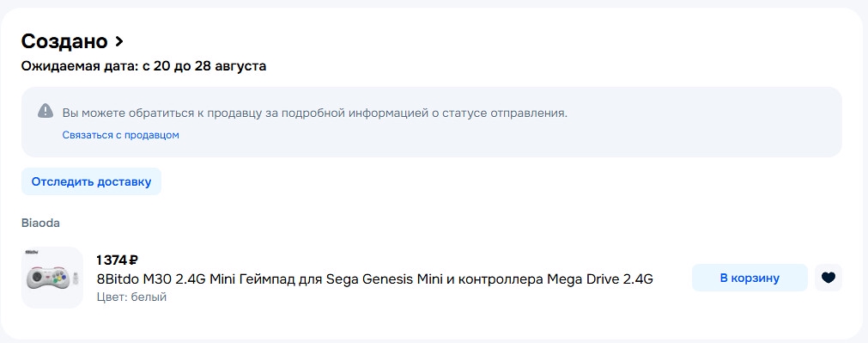Click the Ожидаемая дата delivery date line
The height and width of the screenshot is (343, 868).
[x=143, y=66]
